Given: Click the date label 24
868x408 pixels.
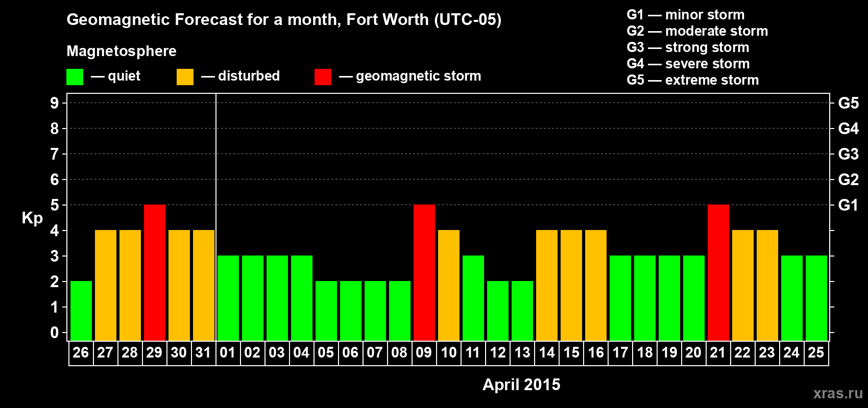Looking at the screenshot, I should pyautogui.click(x=791, y=352).
